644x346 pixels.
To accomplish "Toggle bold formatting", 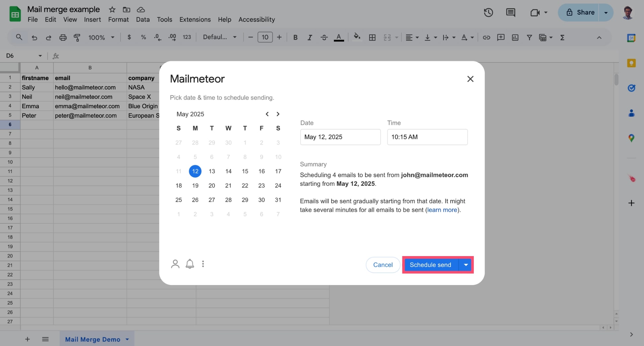I will pyautogui.click(x=295, y=37).
